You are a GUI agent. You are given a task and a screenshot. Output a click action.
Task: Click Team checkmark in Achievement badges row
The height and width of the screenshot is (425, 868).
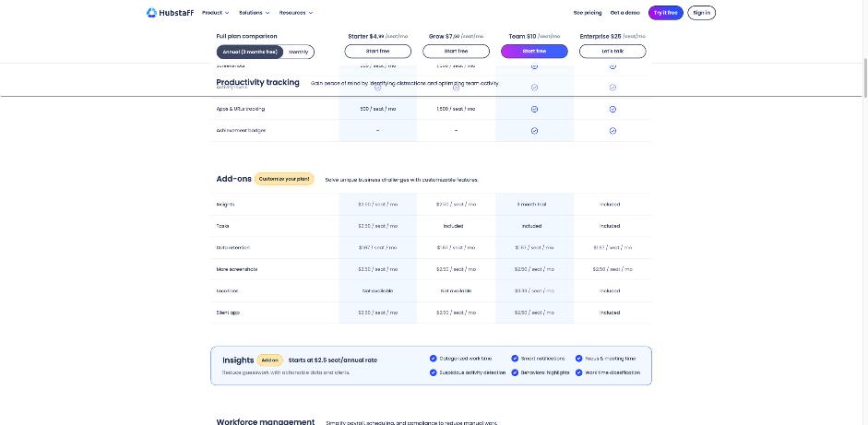click(534, 131)
